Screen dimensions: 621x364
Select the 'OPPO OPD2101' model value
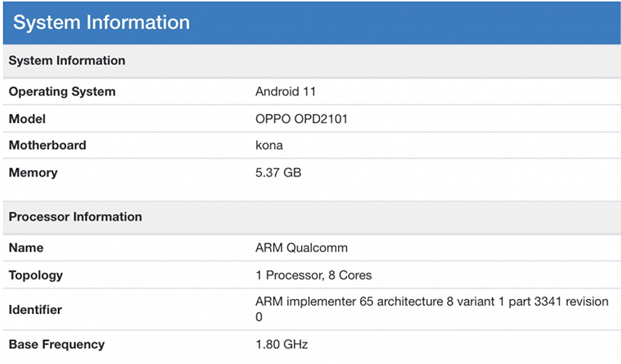pyautogui.click(x=301, y=119)
